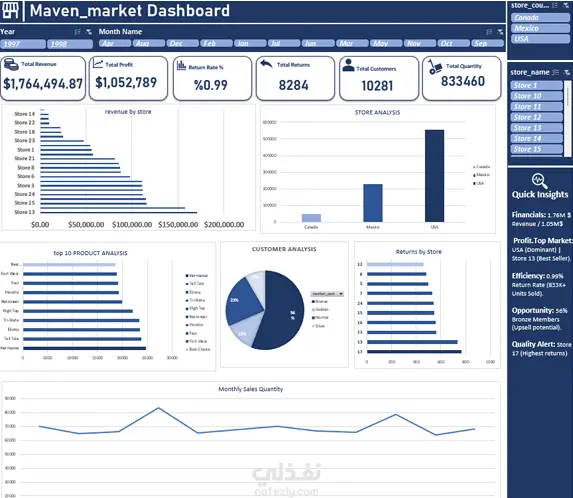The image size is (573, 498).
Task: Click the Total Profit value $1,052,789
Action: 126,83
